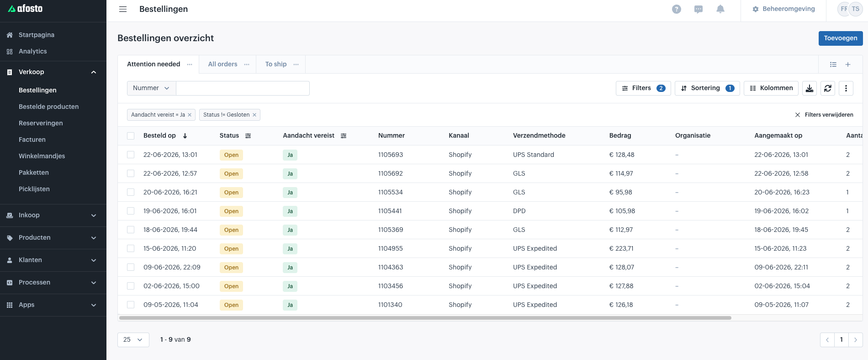Click the Toevoegen button

point(841,38)
